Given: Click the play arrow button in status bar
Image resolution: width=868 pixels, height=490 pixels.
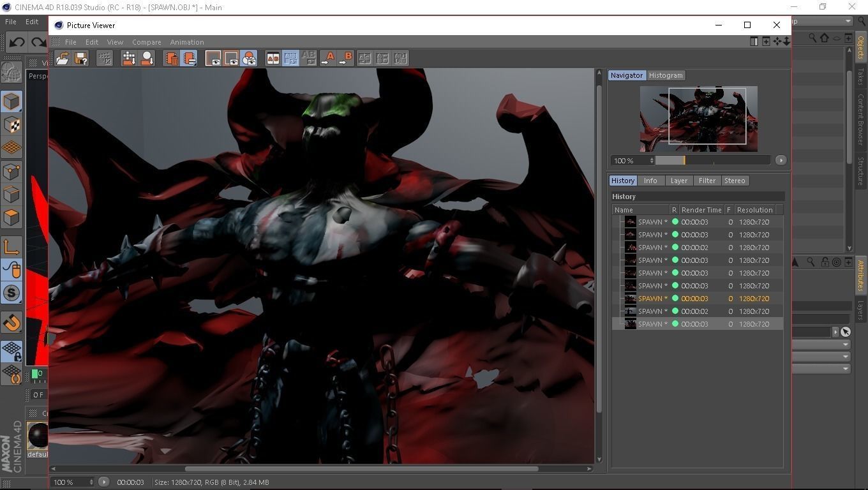Looking at the screenshot, I should [x=103, y=482].
